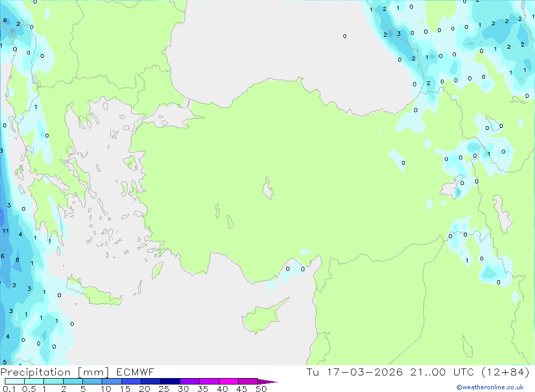Open the weatheronline.co.uk link
The image size is (535, 392).
pyautogui.click(x=490, y=387)
